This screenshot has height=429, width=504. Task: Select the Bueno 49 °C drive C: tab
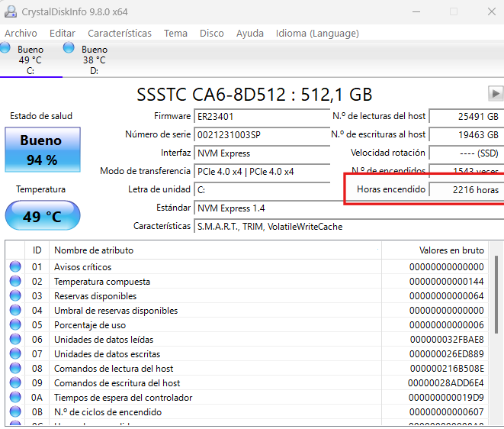[x=30, y=60]
